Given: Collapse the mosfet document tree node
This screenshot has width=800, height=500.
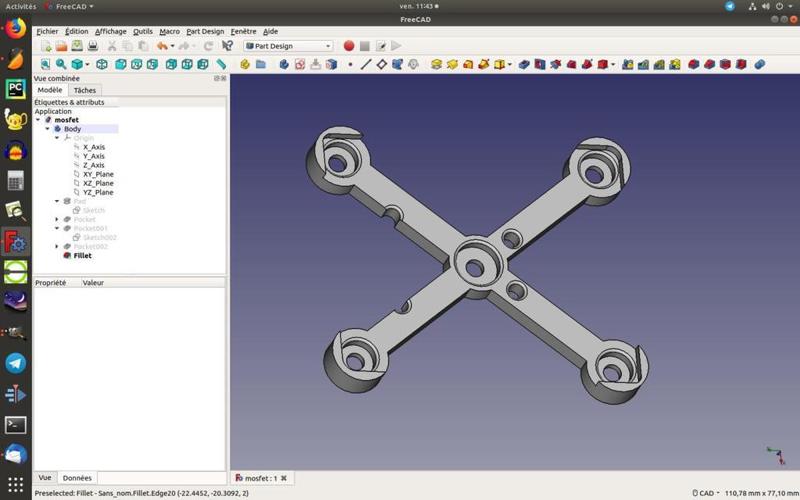Looking at the screenshot, I should pos(38,120).
